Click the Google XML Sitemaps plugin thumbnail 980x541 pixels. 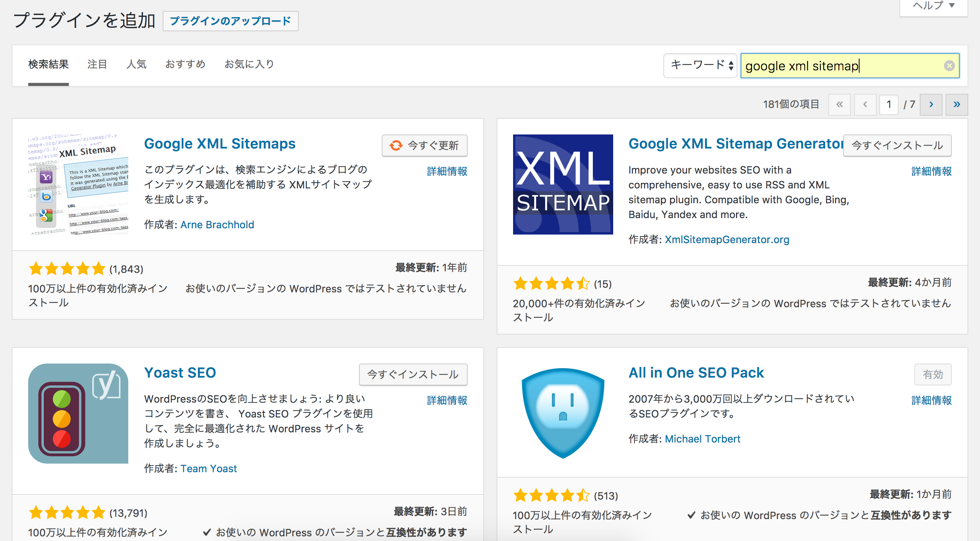(78, 185)
